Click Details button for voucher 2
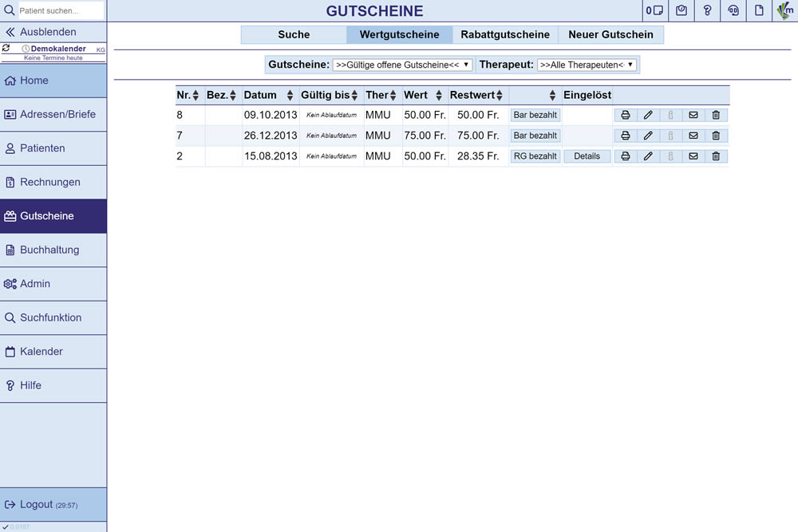Screen dimensions: 798x532 587,156
